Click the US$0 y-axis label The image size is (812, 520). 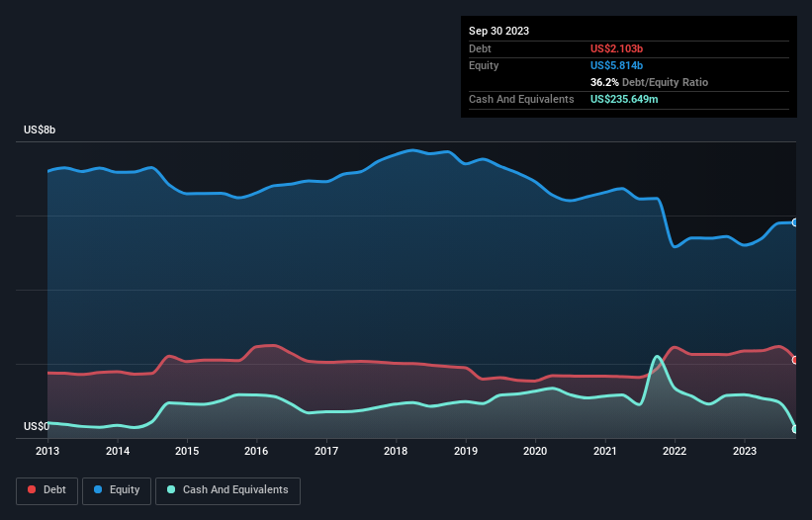click(37, 426)
